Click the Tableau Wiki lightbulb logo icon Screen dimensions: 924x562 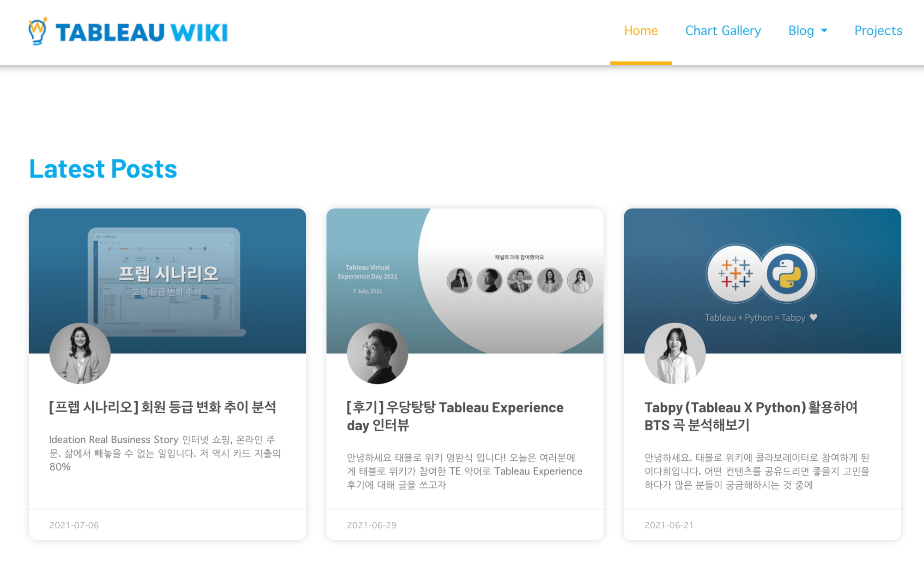37,31
